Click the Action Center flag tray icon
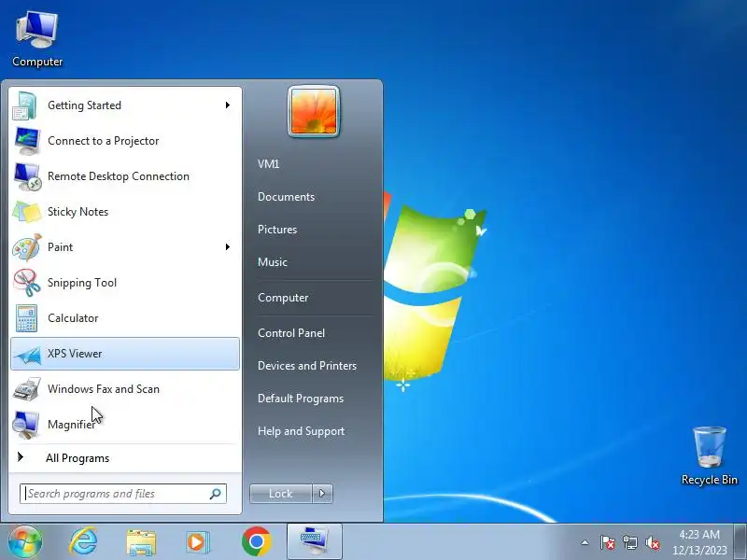Viewport: 747px width, 560px height. coord(608,542)
